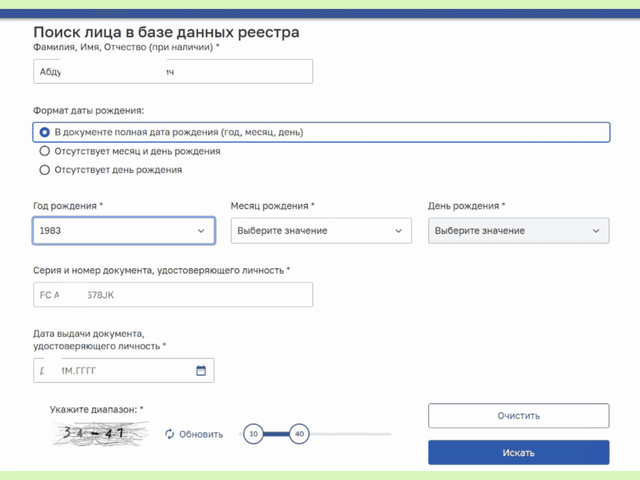Click the 'Год рождения' field label
This screenshot has height=480, width=640.
(68, 206)
